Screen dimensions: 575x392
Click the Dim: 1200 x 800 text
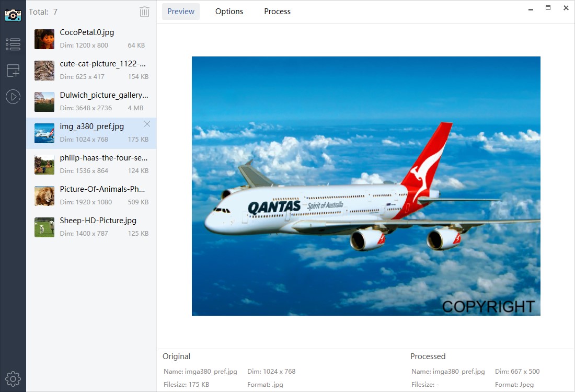pyautogui.click(x=84, y=45)
